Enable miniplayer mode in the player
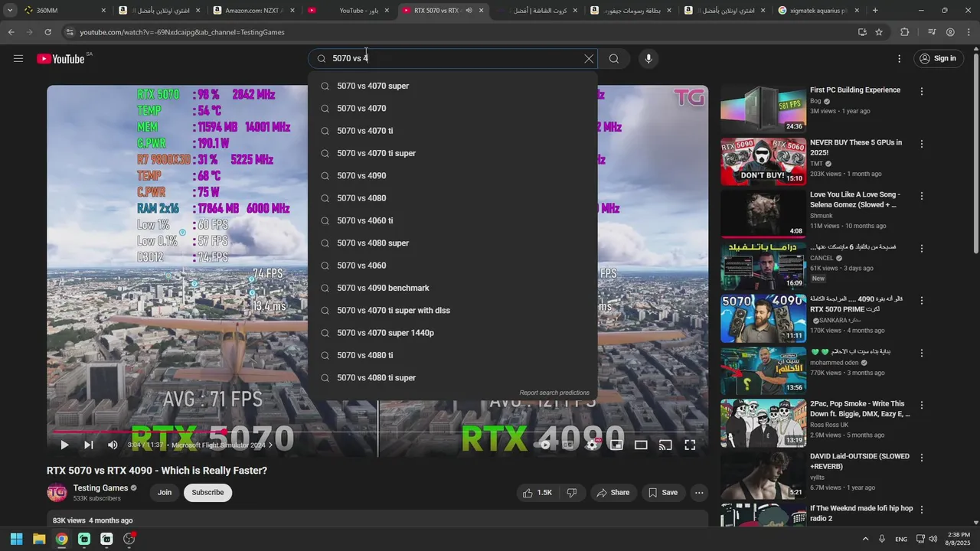Screen dimensions: 980x551 (616, 445)
